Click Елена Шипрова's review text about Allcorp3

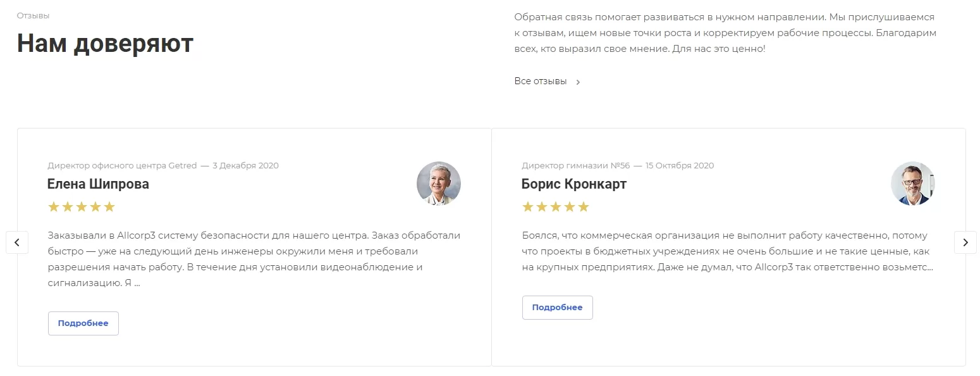pyautogui.click(x=254, y=259)
